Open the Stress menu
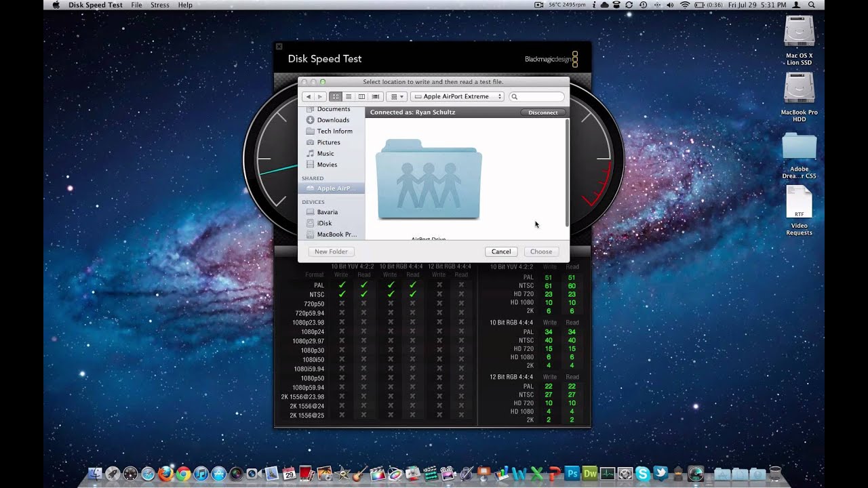The image size is (868, 488). (x=160, y=5)
